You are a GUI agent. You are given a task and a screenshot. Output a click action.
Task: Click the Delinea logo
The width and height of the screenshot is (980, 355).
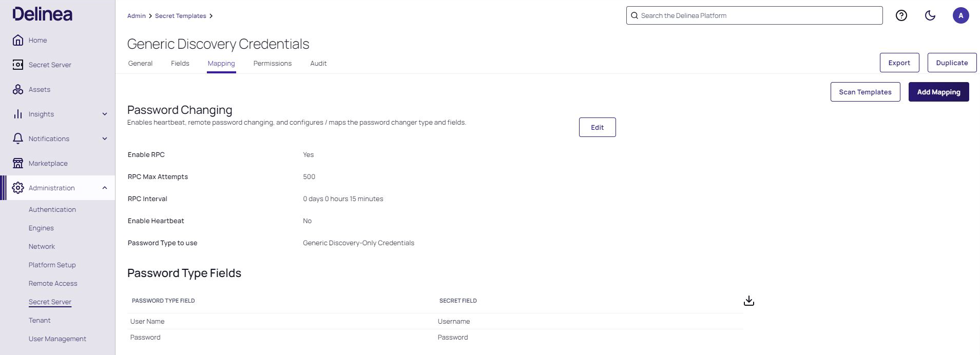42,14
